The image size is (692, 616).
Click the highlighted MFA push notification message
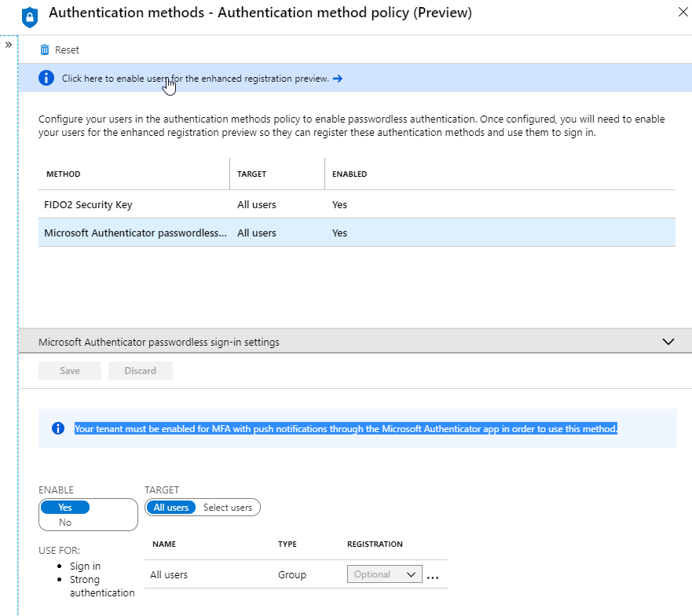346,429
